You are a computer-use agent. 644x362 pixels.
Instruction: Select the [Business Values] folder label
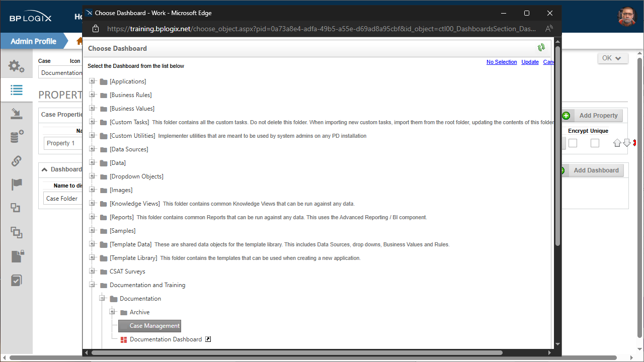[x=132, y=109]
